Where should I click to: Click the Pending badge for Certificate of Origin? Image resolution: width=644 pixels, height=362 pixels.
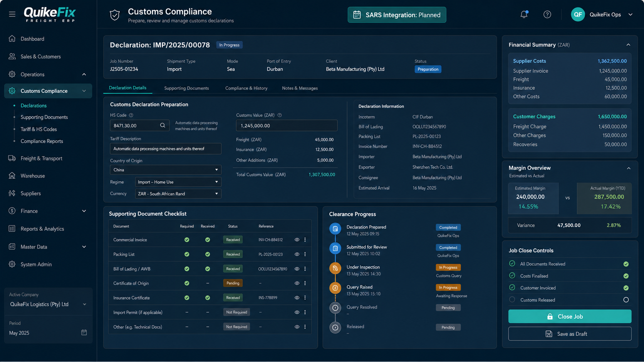coord(233,283)
